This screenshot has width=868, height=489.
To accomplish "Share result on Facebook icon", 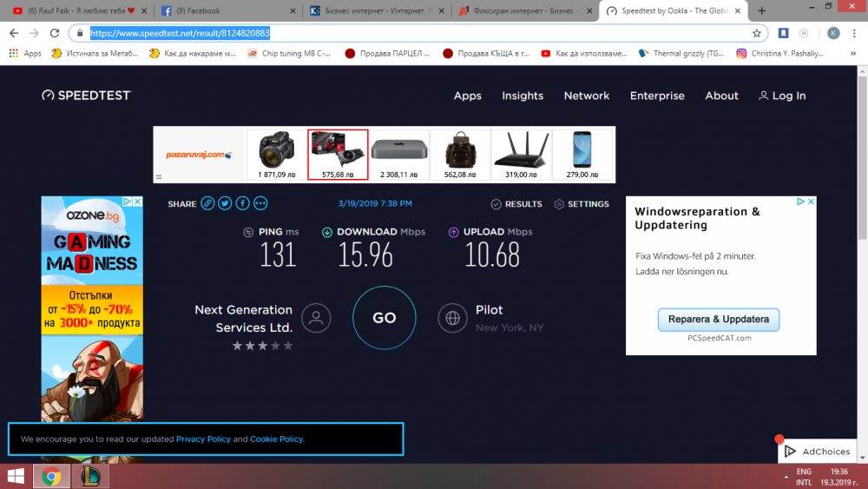I will (242, 204).
